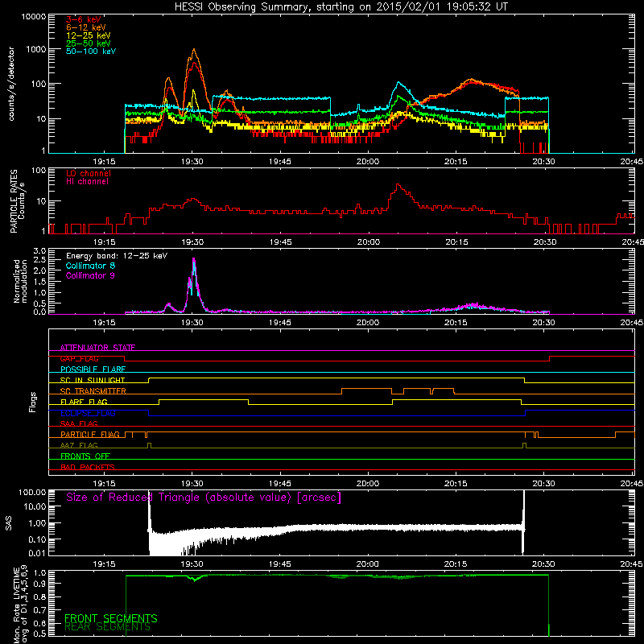Click the Normalized modulation axis label
The width and height of the screenshot is (644, 644).
coord(20,281)
